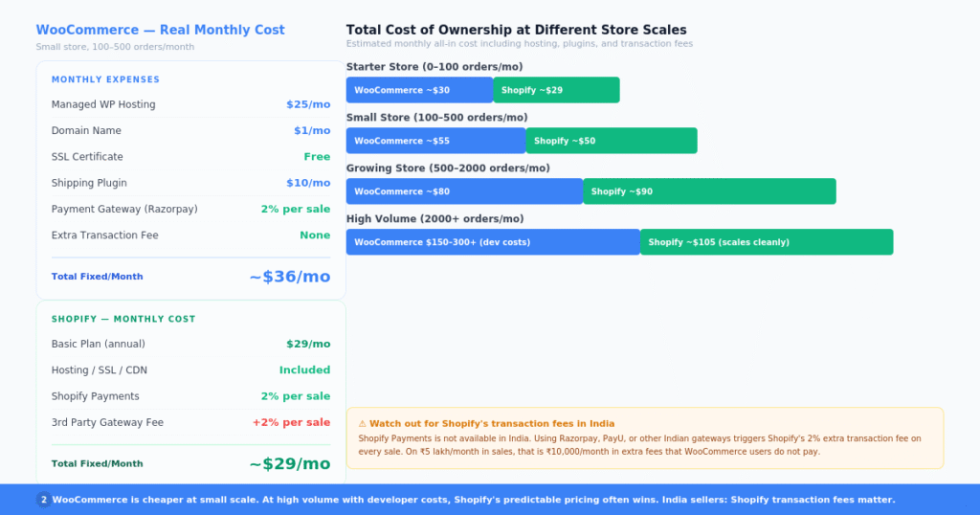Select the 'Starter Store (0–100 orders/mo)' heading

434,67
